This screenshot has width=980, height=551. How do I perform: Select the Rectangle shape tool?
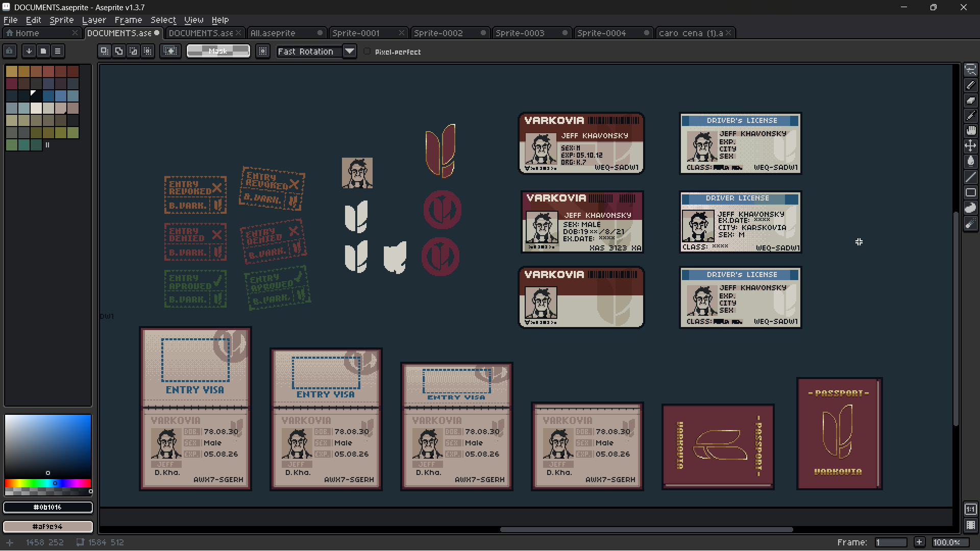point(970,193)
